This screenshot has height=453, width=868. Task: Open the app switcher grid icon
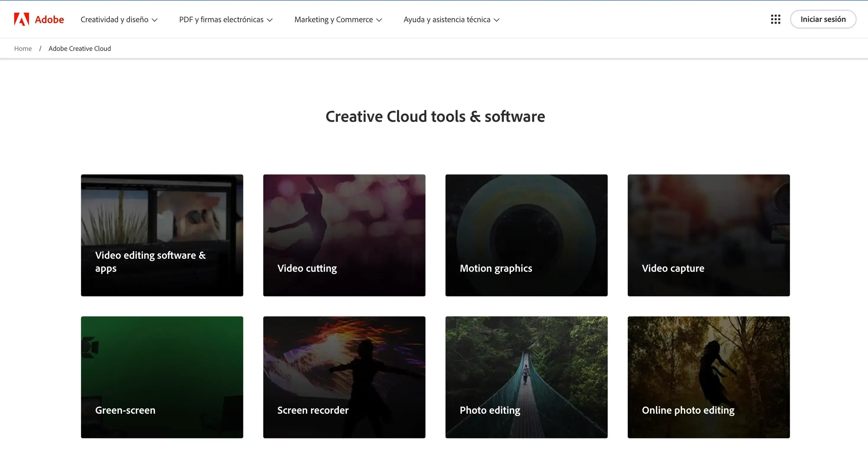click(x=775, y=19)
